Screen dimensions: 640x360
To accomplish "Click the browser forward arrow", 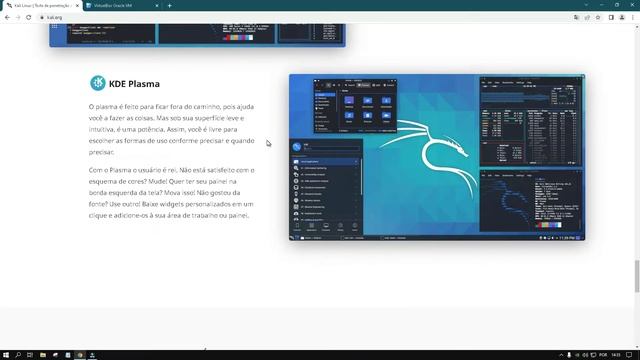I will [x=18, y=18].
